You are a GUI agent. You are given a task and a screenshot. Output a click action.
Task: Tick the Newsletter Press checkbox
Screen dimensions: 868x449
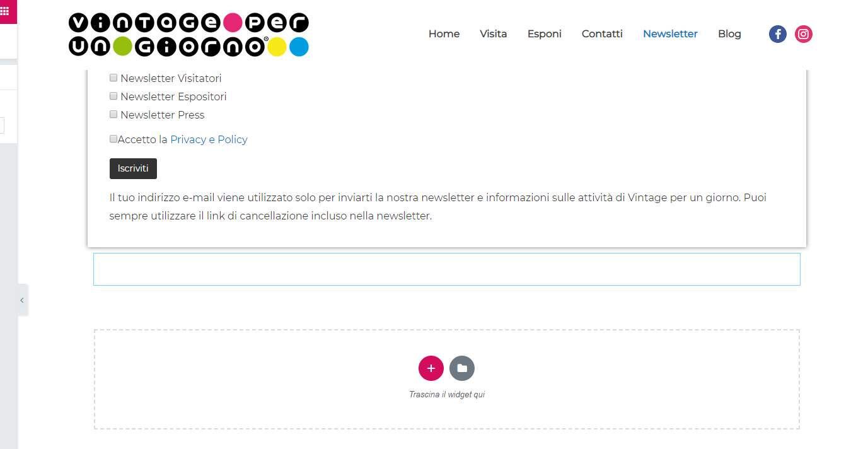(x=113, y=114)
